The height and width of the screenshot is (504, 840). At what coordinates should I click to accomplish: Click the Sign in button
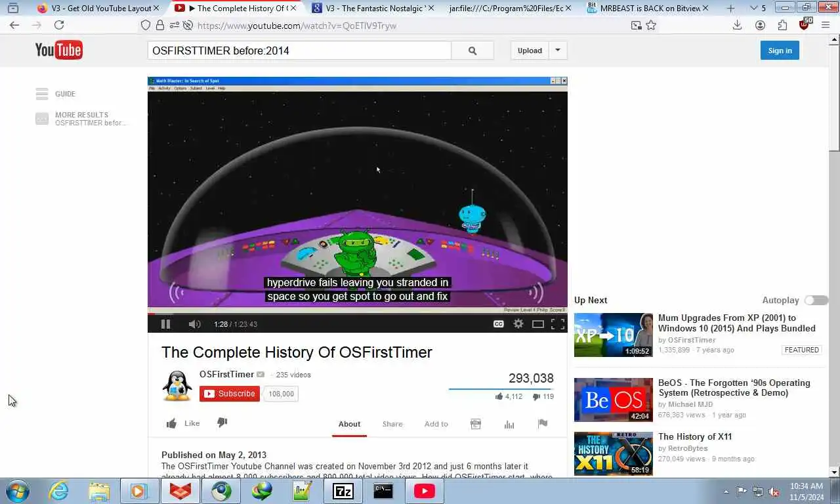click(780, 51)
